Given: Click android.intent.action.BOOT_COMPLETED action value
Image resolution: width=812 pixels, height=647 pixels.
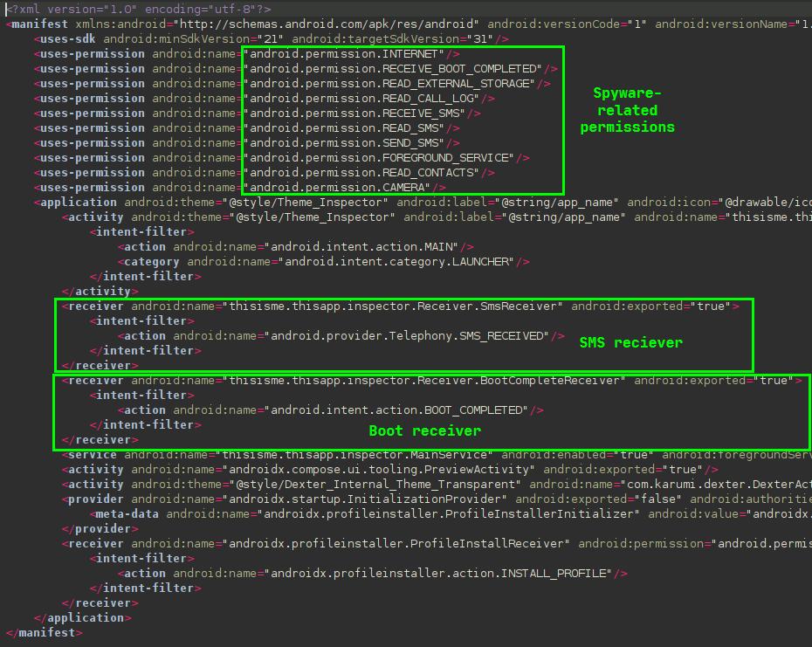Looking at the screenshot, I should click(396, 410).
